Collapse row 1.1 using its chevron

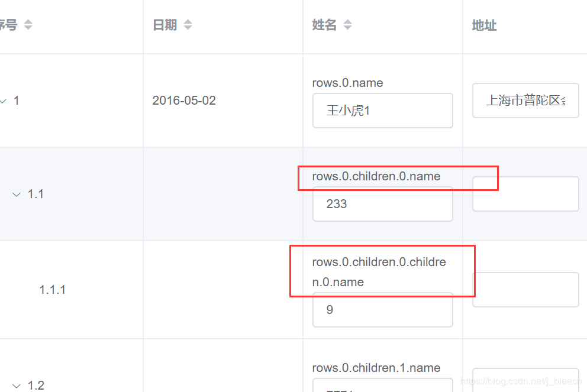point(16,194)
